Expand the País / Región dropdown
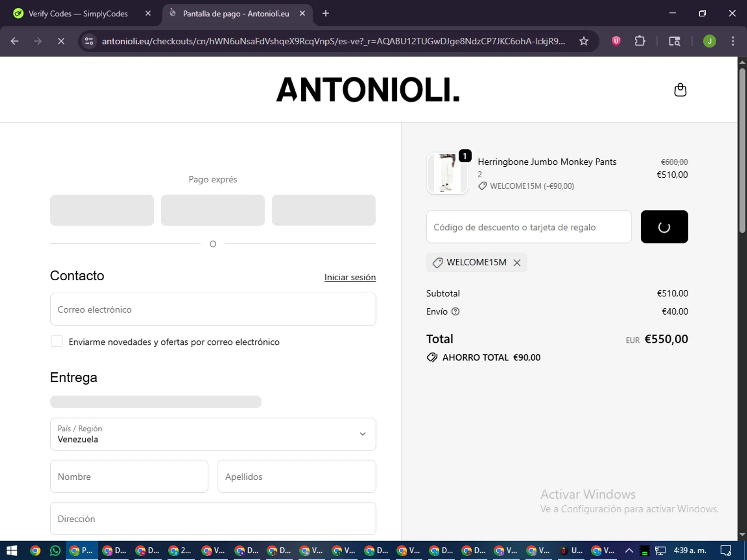 click(213, 434)
